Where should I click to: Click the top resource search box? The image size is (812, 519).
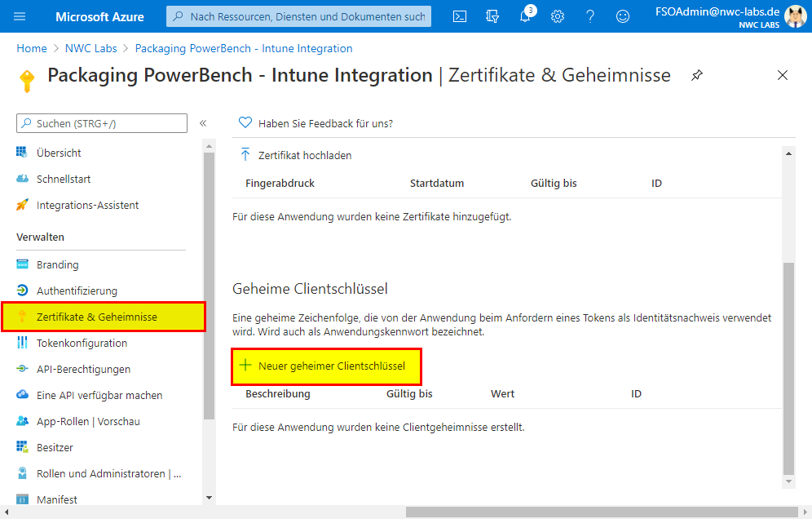click(298, 16)
